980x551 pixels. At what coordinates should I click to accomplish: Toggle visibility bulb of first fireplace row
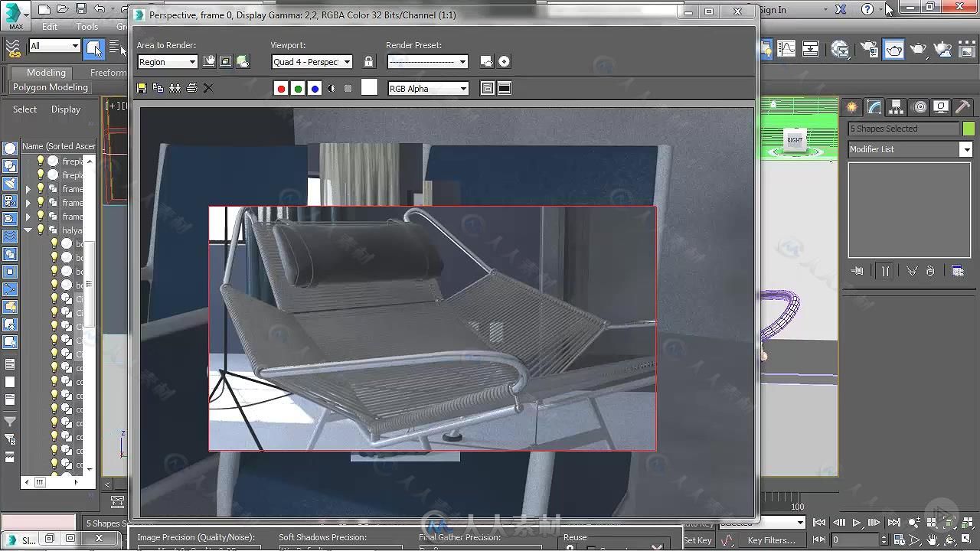(41, 161)
